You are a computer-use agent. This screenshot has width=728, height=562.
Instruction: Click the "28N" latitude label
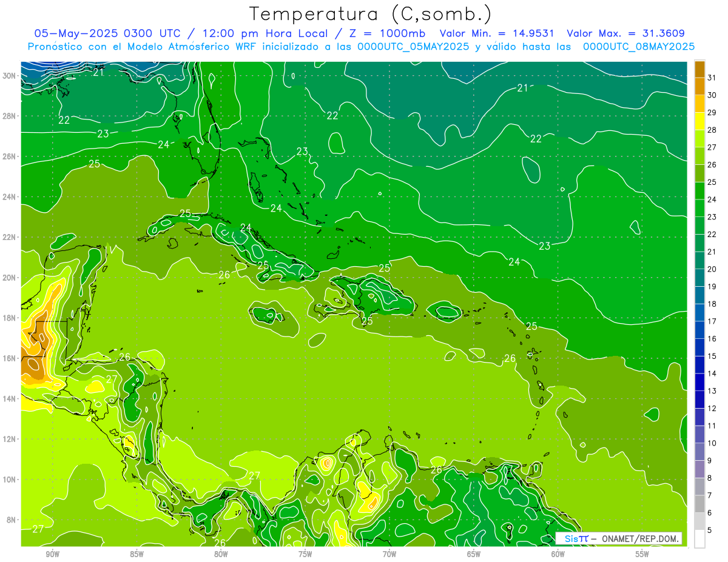tap(9, 116)
